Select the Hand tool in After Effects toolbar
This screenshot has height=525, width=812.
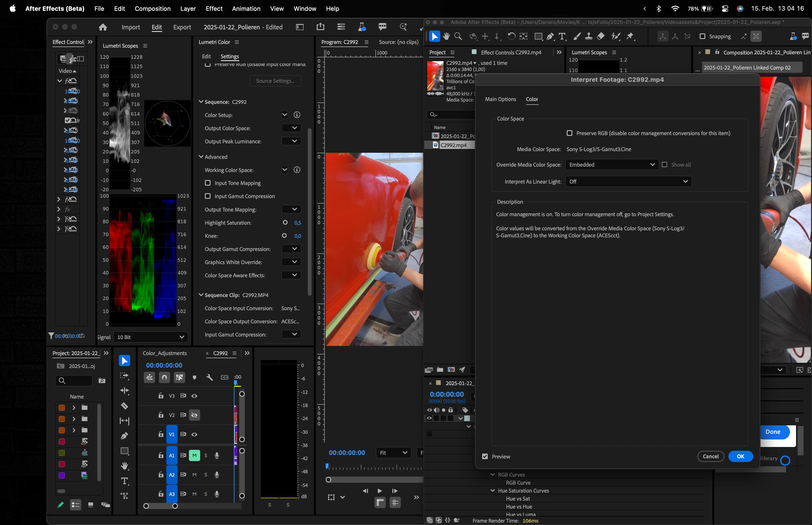[446, 36]
